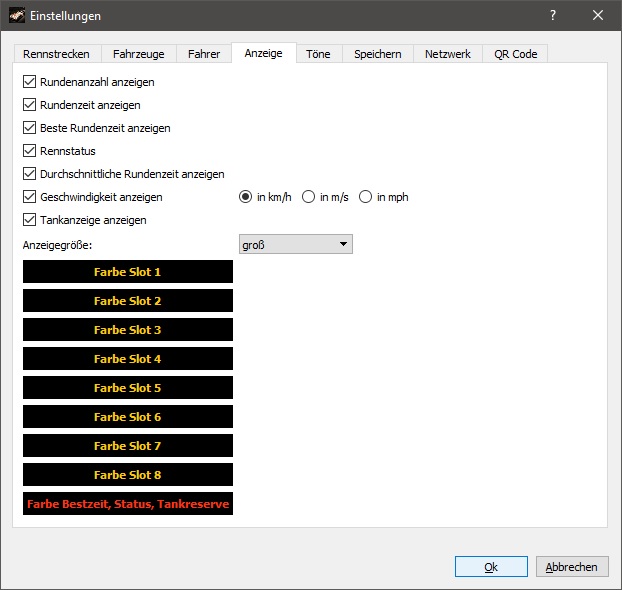Change Farbe Slot 5 color
The width and height of the screenshot is (622, 590).
(x=127, y=388)
